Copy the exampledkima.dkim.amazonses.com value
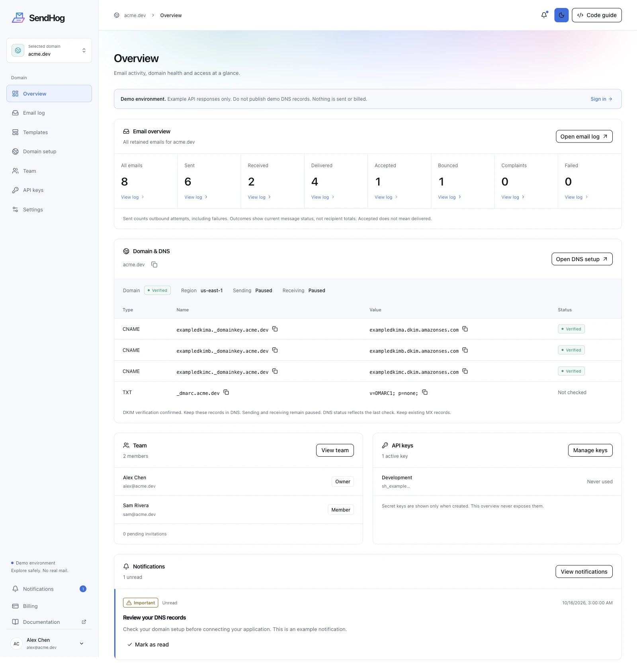 [x=465, y=329]
